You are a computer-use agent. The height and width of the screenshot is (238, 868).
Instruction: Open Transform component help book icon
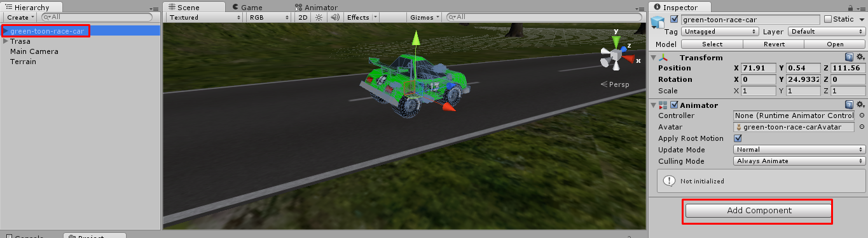pos(849,58)
